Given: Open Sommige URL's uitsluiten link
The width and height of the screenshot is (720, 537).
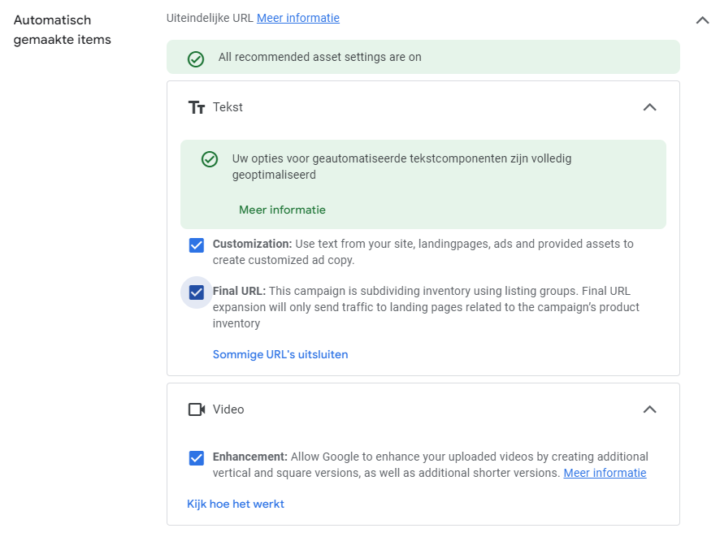Looking at the screenshot, I should (x=280, y=355).
